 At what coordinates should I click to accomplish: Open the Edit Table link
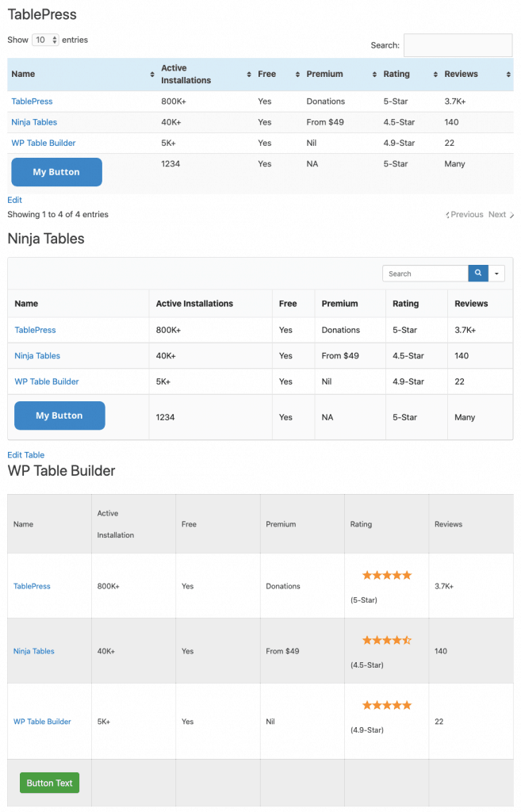26,454
